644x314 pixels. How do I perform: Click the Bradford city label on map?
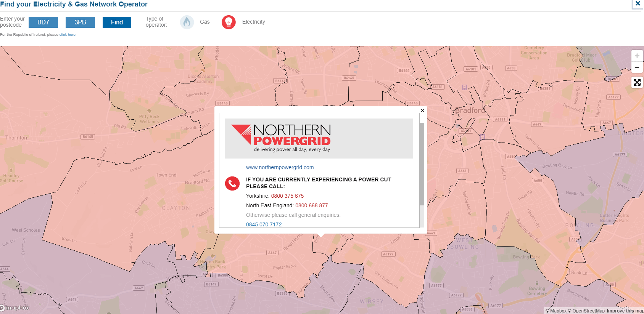point(470,110)
